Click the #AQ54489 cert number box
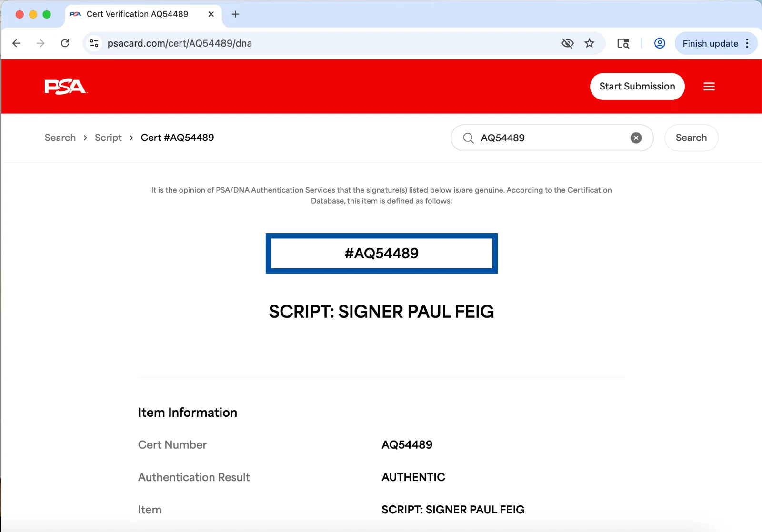Screen dimensions: 762x532 381,253
